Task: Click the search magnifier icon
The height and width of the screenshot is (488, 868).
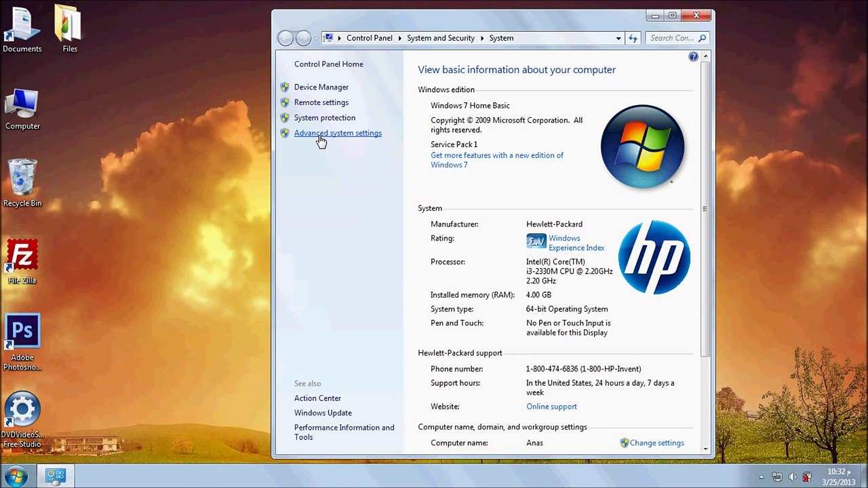Action: pos(703,38)
